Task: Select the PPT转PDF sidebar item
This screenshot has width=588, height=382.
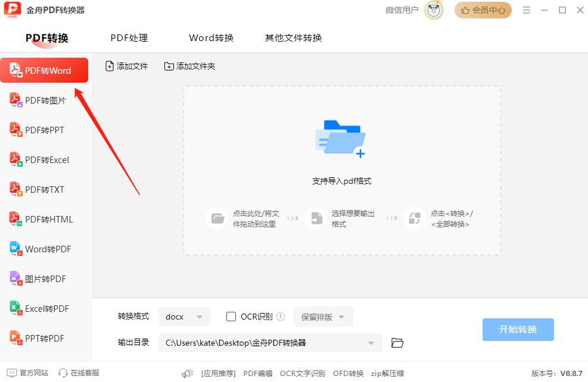Action: [44, 338]
